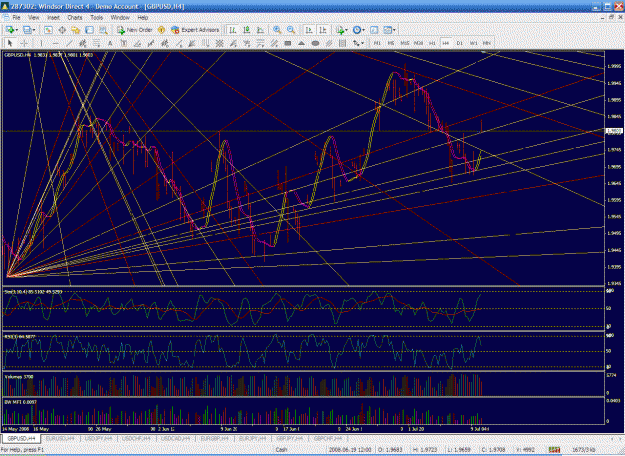The width and height of the screenshot is (625, 456).
Task: Switch to line chart display
Action: tap(260, 30)
